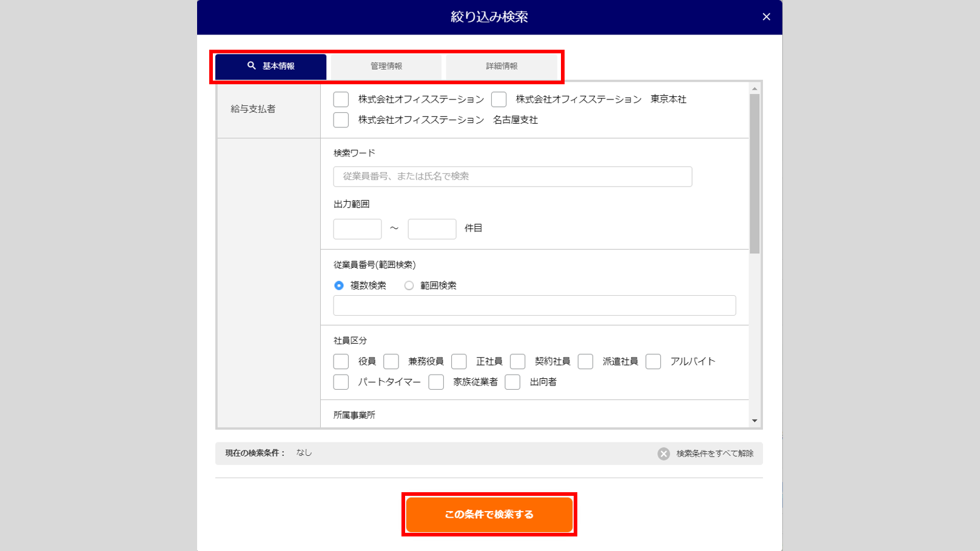Check the 出向者 checkbox
The height and width of the screenshot is (551, 980).
[512, 382]
